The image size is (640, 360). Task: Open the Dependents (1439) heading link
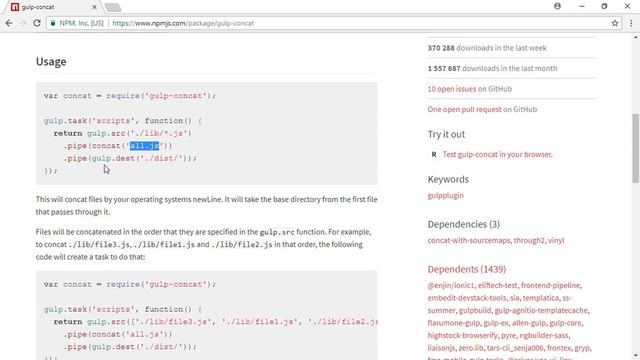(467, 269)
